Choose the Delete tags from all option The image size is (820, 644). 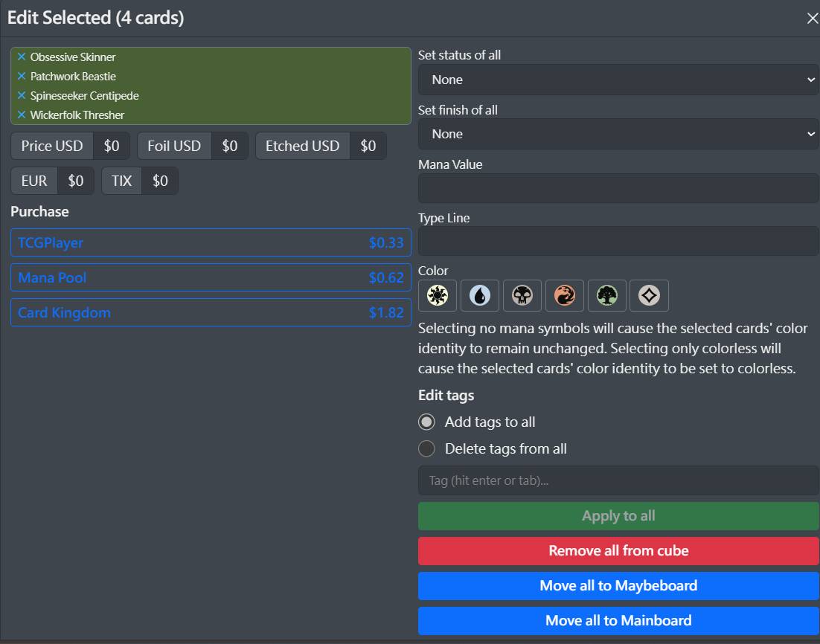[x=426, y=449]
